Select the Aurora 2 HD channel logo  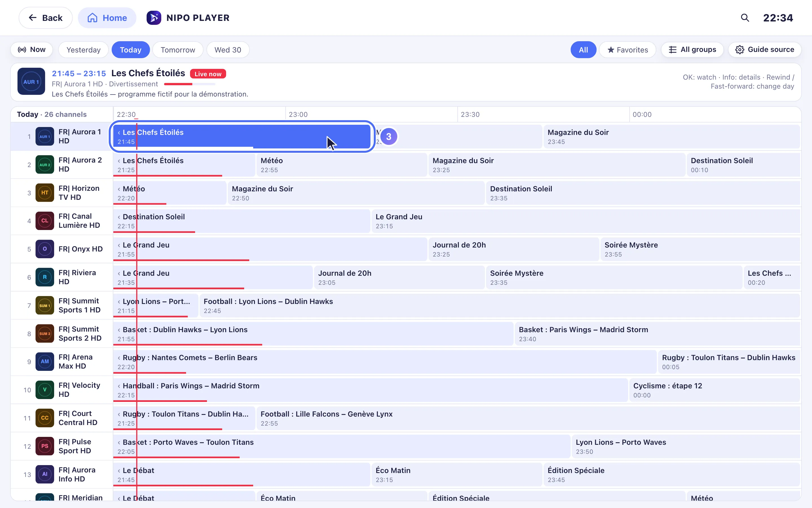coord(45,165)
